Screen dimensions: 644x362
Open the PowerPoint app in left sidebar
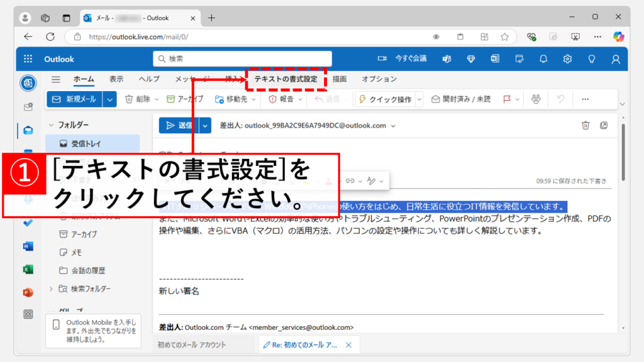click(28, 292)
